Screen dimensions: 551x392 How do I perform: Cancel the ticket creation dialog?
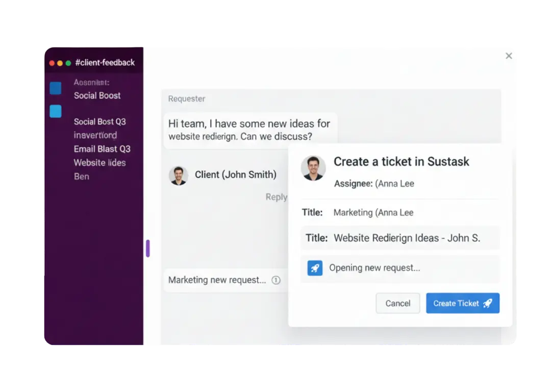tap(397, 303)
